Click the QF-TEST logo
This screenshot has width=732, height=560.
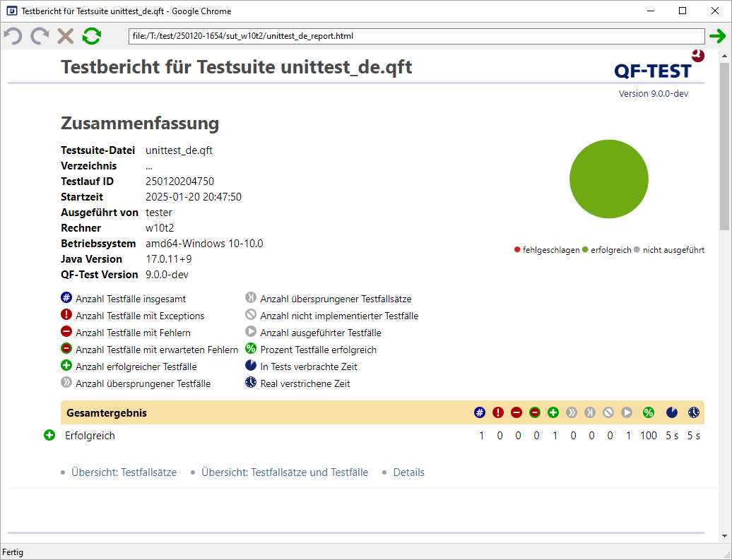coord(659,65)
